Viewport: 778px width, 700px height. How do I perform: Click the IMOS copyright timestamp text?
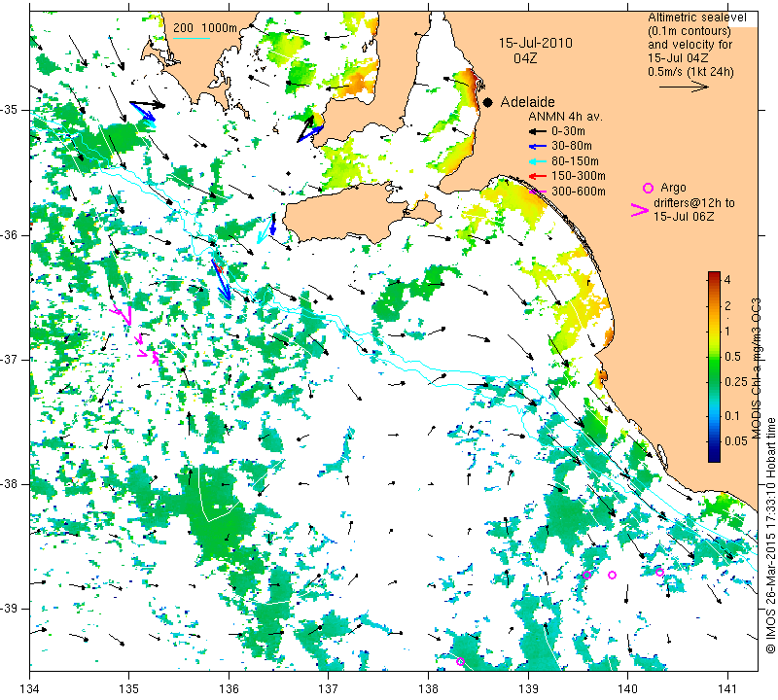(x=770, y=536)
